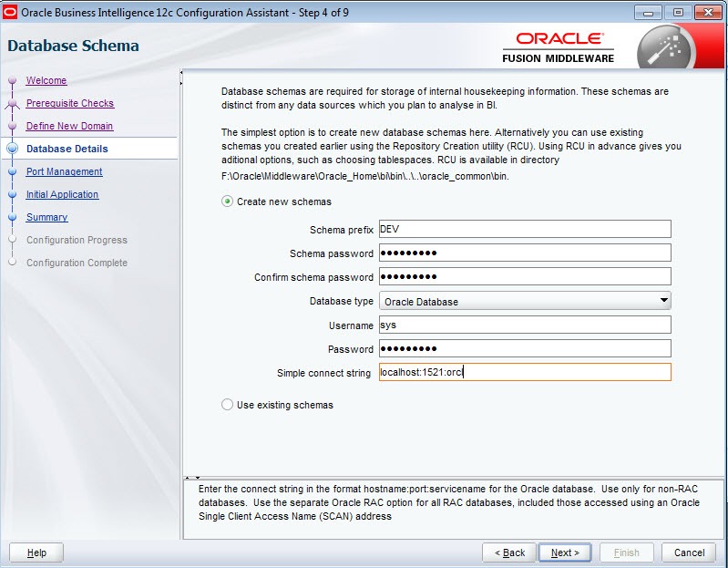Click the Welcome step bullet icon
728x568 pixels.
(13, 80)
